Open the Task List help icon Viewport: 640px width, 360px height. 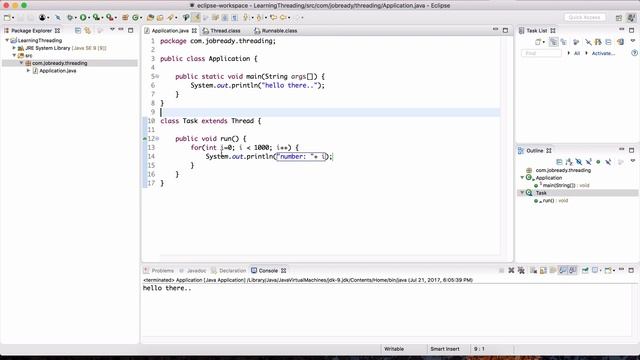coord(634,53)
